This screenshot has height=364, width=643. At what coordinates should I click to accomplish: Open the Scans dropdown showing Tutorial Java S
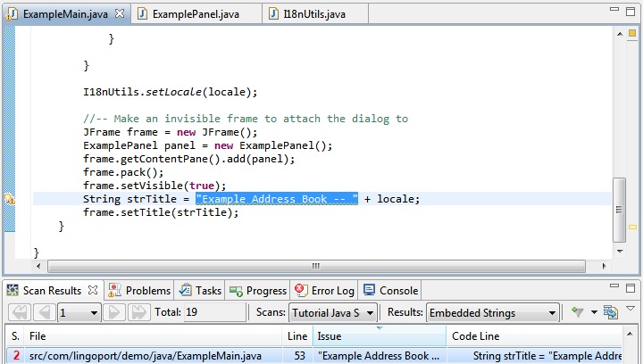tap(369, 313)
